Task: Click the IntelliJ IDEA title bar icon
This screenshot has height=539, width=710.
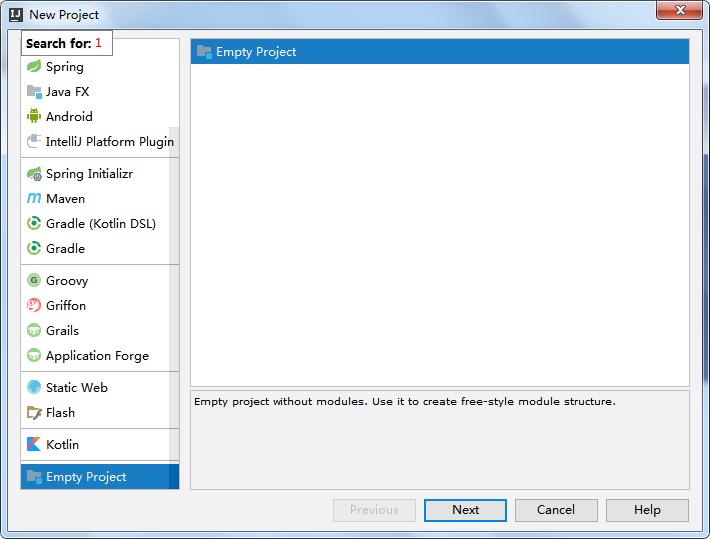Action: coord(16,14)
